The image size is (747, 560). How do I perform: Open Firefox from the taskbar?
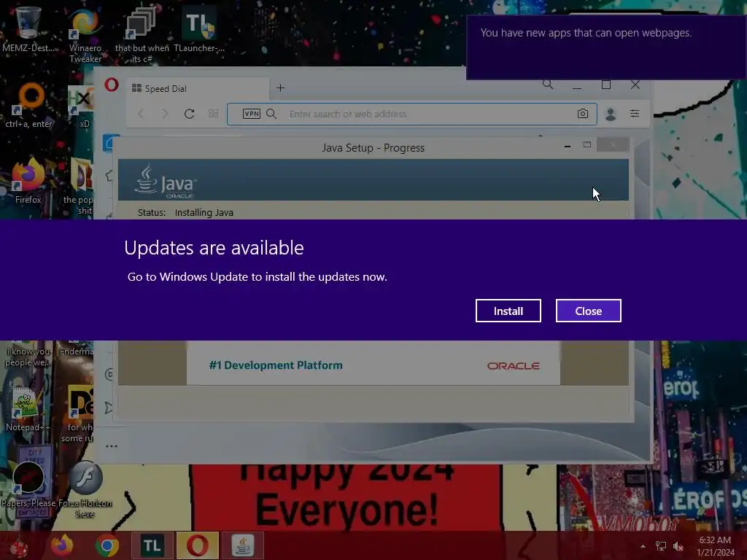pyautogui.click(x=63, y=545)
